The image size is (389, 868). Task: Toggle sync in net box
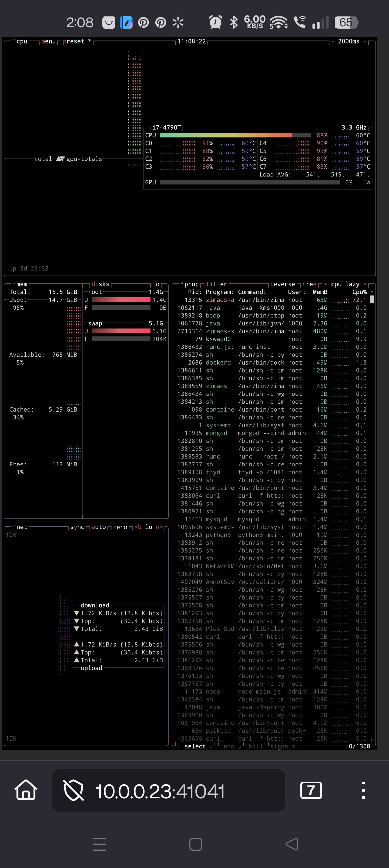tap(77, 527)
